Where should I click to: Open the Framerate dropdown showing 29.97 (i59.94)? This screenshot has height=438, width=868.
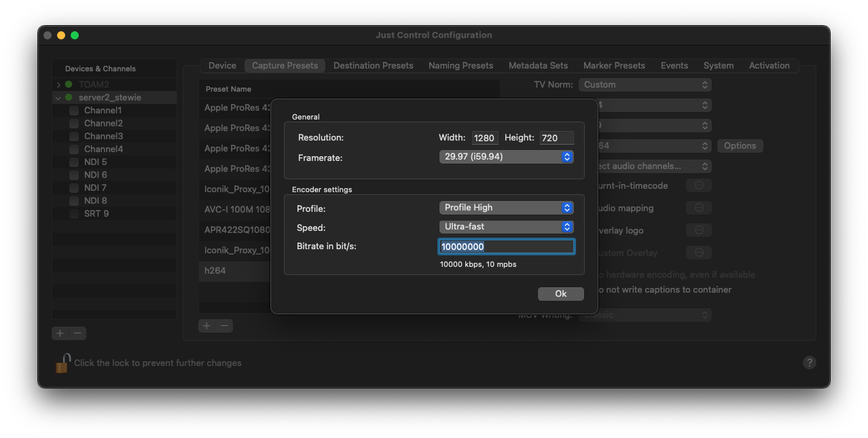click(507, 157)
